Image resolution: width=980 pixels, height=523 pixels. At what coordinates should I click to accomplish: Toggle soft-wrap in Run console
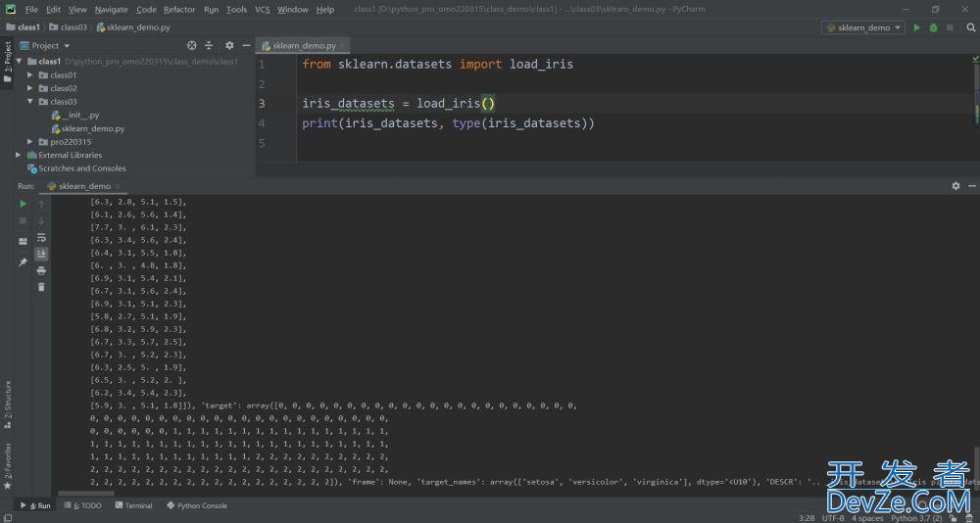(x=41, y=237)
